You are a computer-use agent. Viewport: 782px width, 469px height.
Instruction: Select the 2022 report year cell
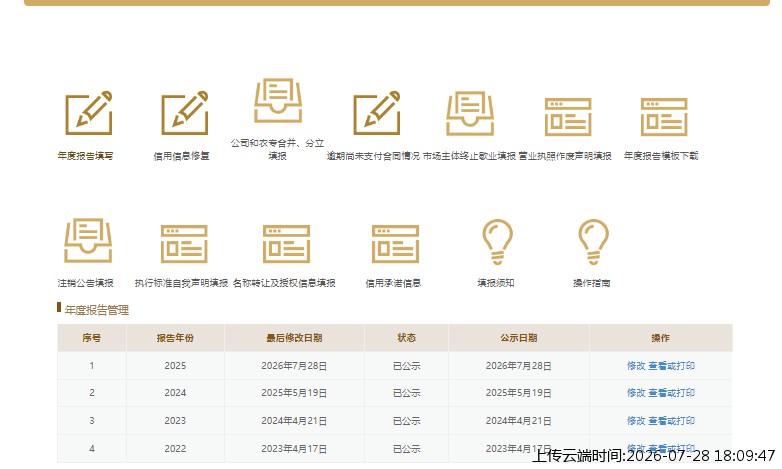pos(175,449)
